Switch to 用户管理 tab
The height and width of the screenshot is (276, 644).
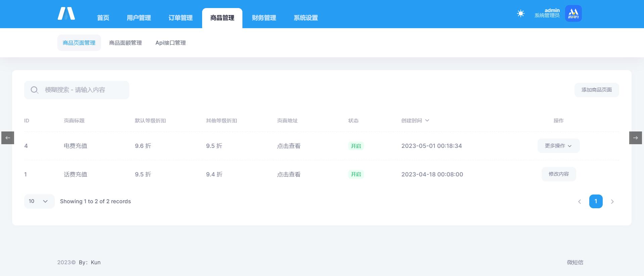coord(139,18)
